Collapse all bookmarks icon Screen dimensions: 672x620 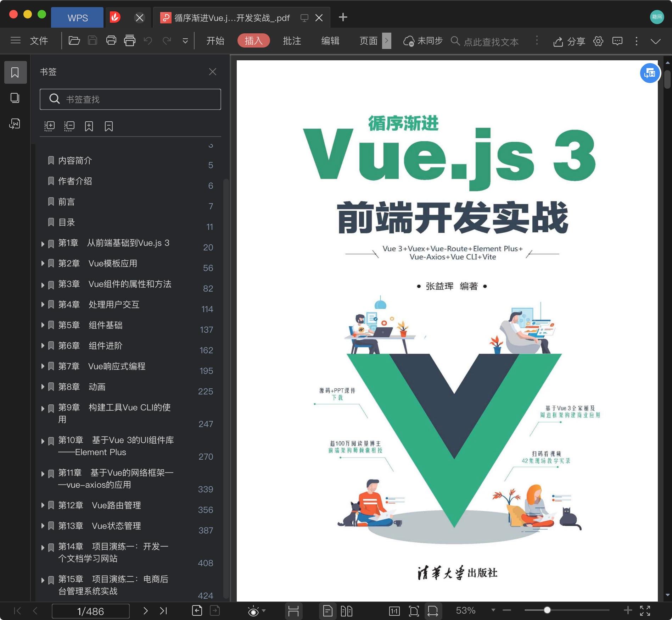click(x=69, y=126)
